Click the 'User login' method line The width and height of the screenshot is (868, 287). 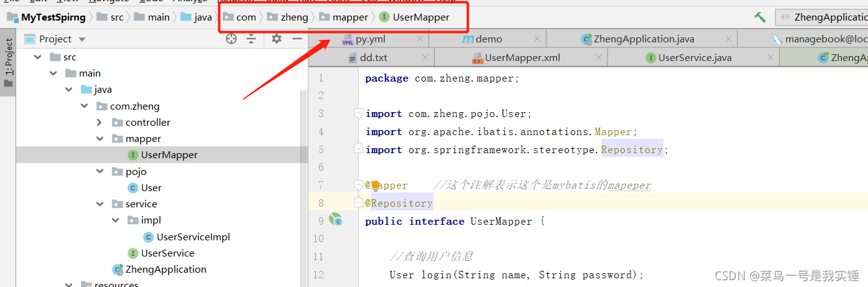516,275
